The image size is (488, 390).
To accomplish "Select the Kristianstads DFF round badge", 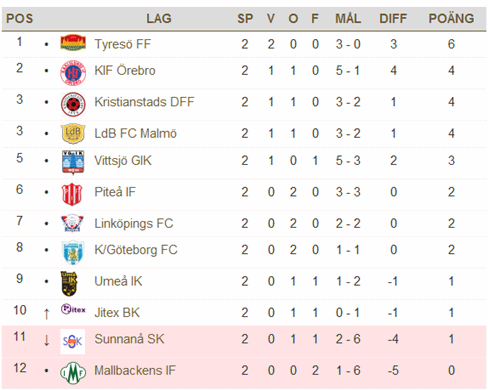I will coord(73,104).
